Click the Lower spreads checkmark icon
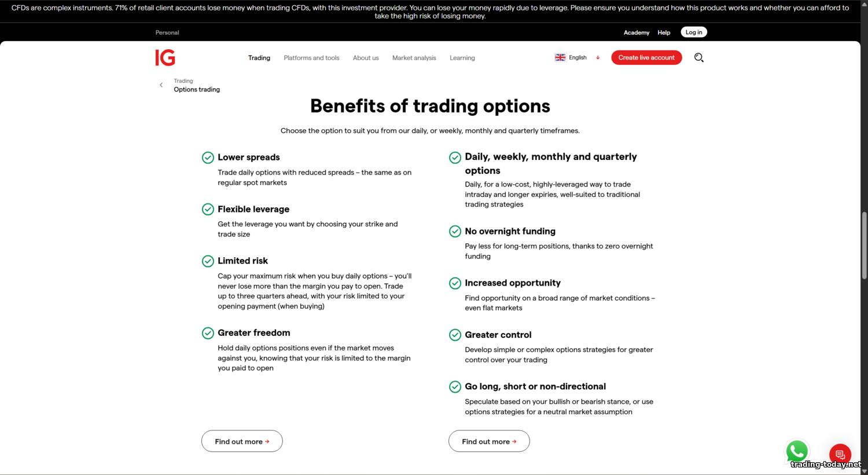This screenshot has width=868, height=475. pyautogui.click(x=208, y=158)
